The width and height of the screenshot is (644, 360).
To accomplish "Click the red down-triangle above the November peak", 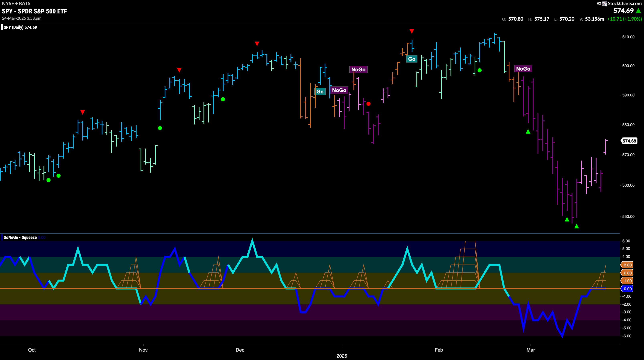I will 179,70.
